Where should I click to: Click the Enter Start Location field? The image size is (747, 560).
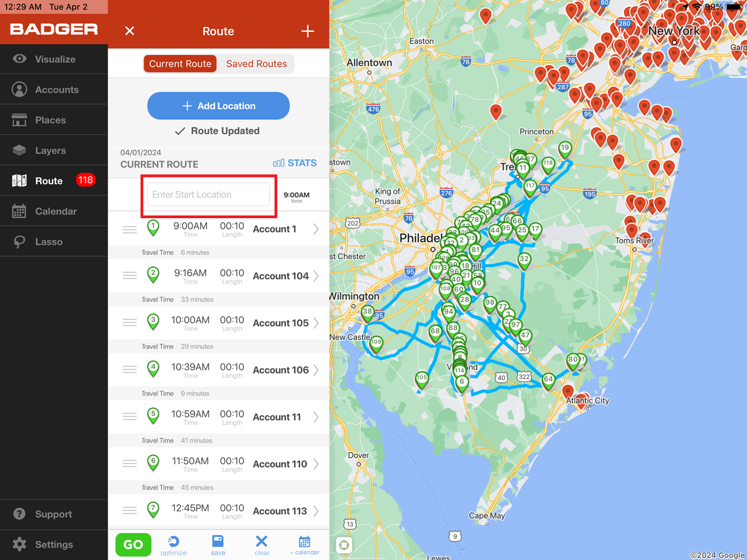pyautogui.click(x=208, y=195)
